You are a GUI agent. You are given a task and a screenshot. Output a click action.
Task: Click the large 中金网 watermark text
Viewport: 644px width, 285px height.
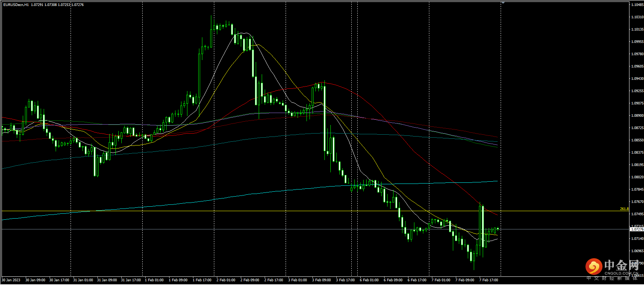622,265
